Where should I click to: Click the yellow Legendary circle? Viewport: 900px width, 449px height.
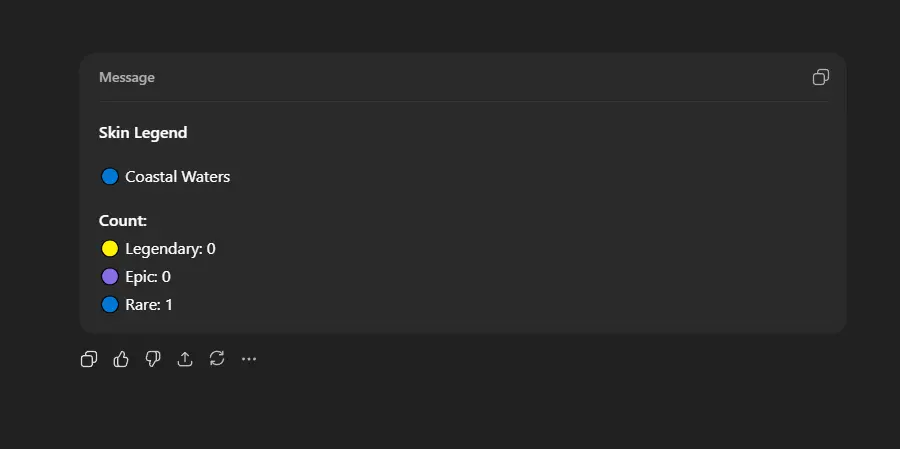click(x=110, y=249)
